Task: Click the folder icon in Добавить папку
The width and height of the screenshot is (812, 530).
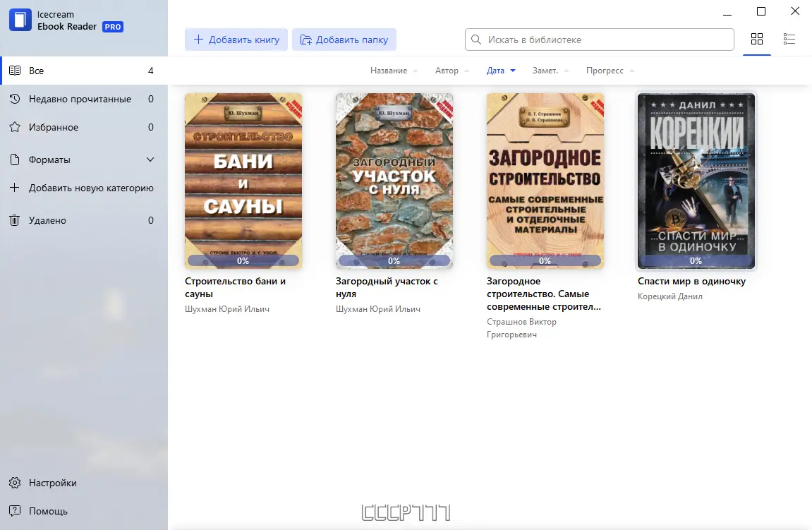Action: click(x=306, y=40)
